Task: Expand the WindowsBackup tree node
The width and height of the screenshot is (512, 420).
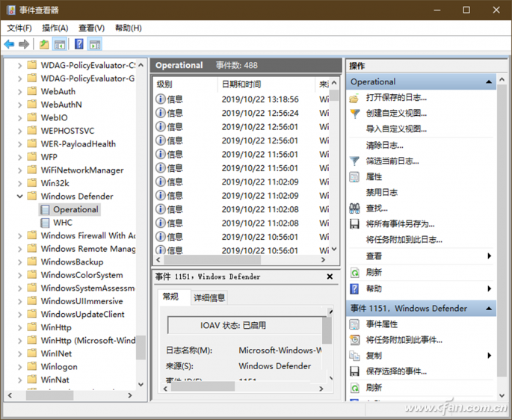Action: (20, 262)
